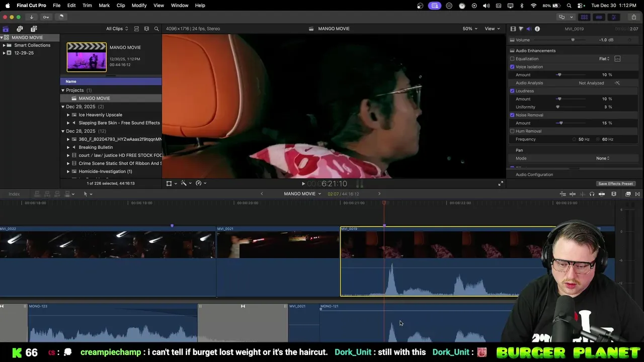
Task: Open the Mark menu
Action: 104,6
